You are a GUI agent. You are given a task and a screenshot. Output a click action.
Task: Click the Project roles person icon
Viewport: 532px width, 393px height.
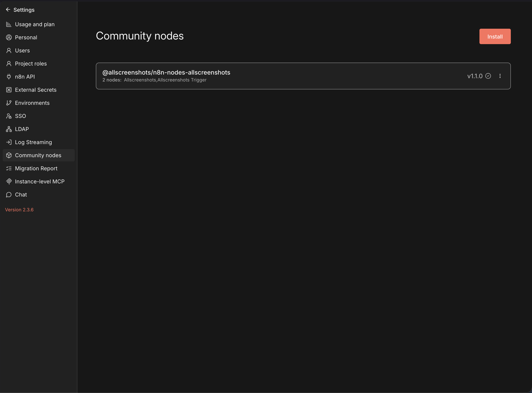click(x=9, y=64)
